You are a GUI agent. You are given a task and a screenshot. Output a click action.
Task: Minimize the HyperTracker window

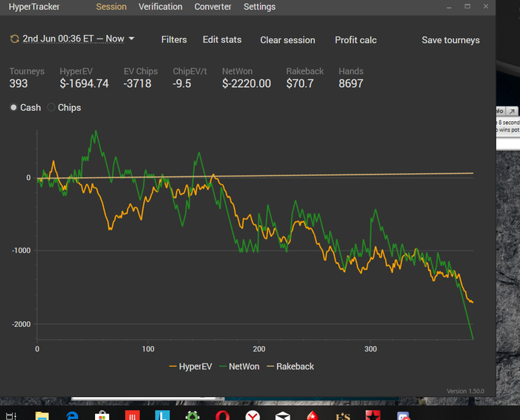point(449,7)
